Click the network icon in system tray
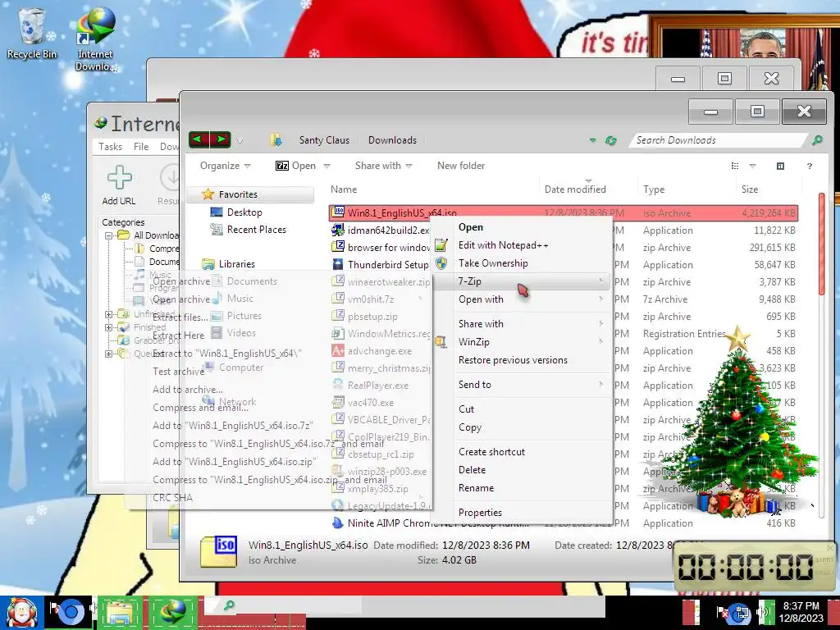 point(742,612)
